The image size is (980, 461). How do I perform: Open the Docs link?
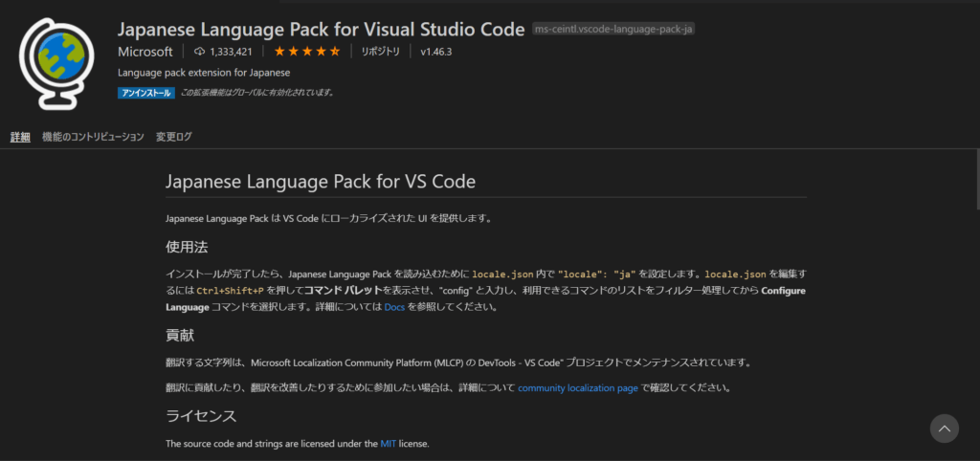[x=394, y=307]
